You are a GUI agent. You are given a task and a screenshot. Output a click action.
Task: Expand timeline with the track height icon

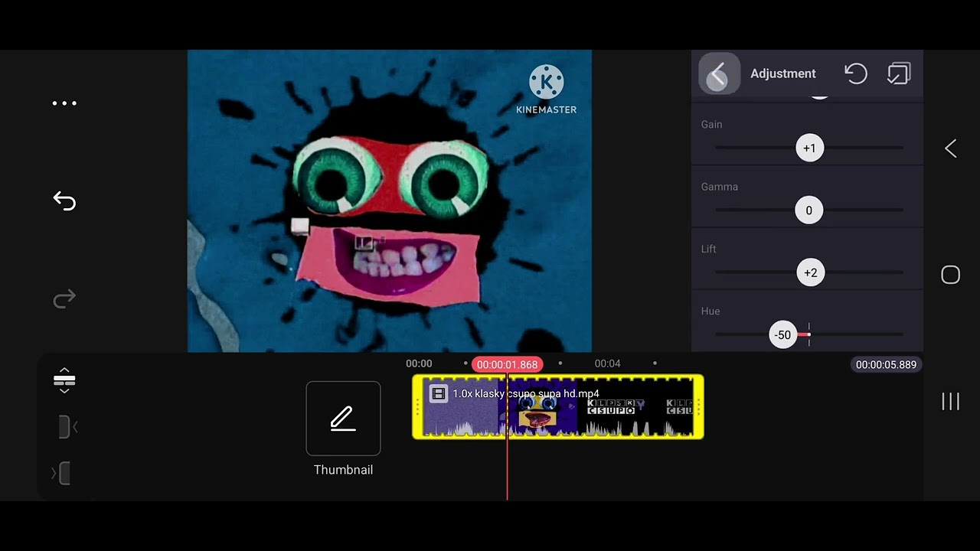click(x=64, y=380)
